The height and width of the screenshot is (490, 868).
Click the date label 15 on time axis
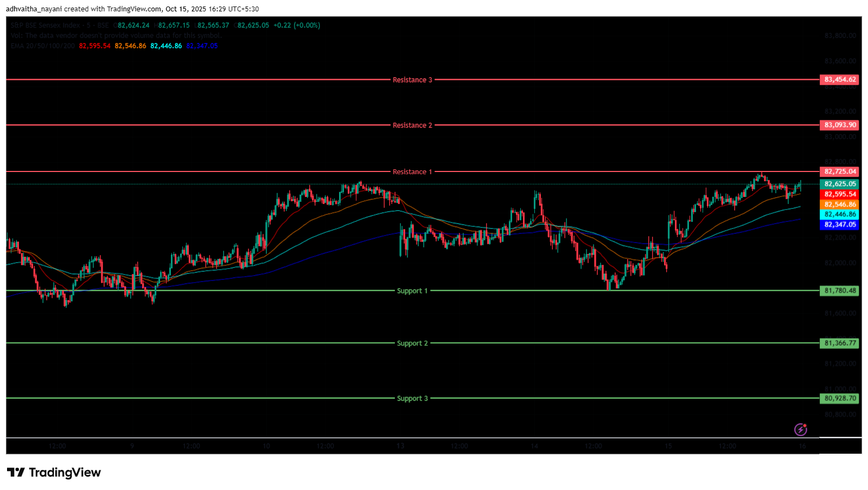pos(668,446)
